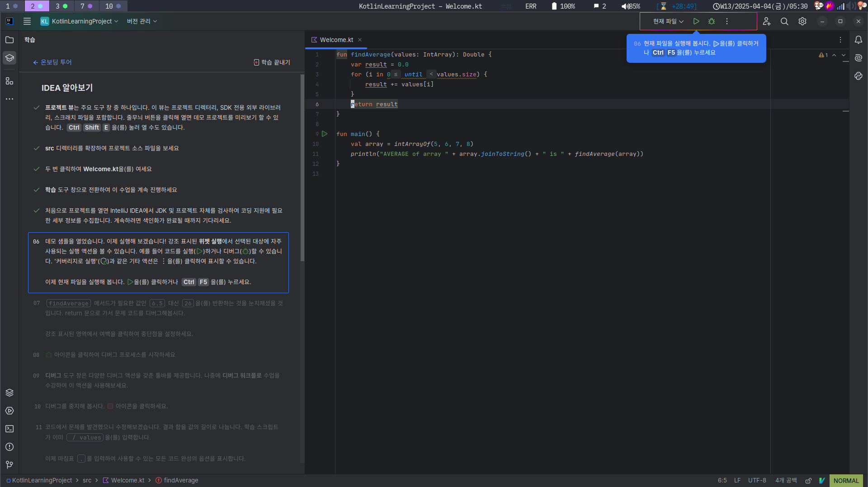Viewport: 868px width, 487px height.
Task: Click Welcome.kt breadcrumb
Action: pos(124,480)
